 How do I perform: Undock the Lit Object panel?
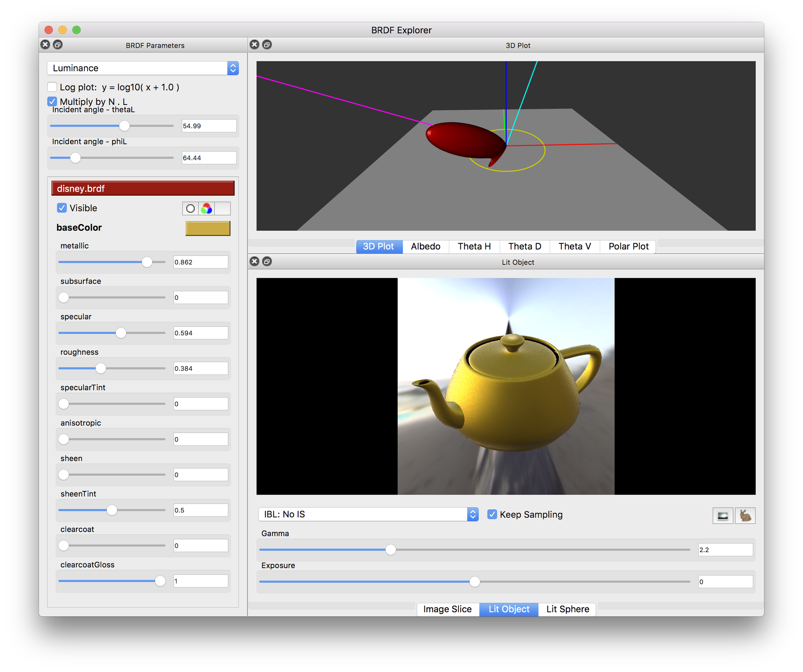pos(267,261)
